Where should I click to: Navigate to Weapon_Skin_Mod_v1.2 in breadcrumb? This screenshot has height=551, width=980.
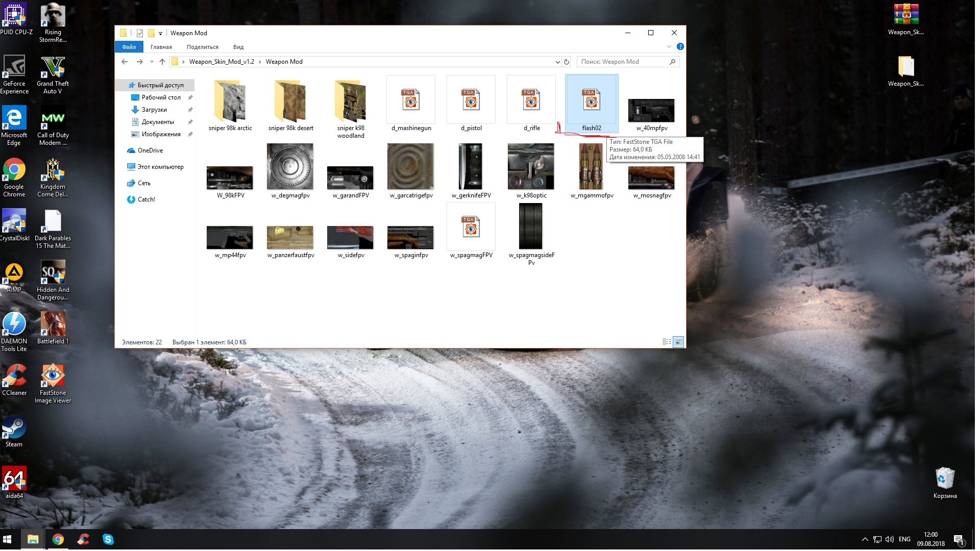coord(222,62)
